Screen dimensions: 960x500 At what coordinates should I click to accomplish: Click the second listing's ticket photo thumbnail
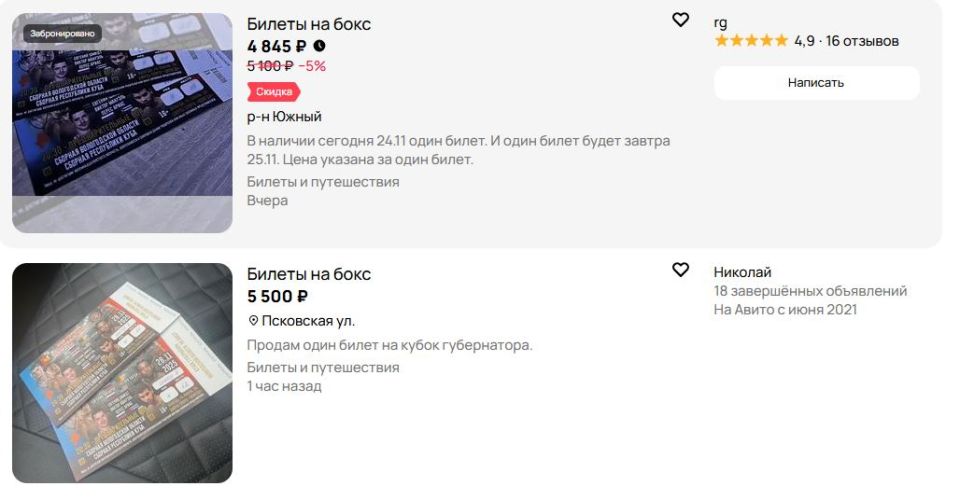[122, 373]
